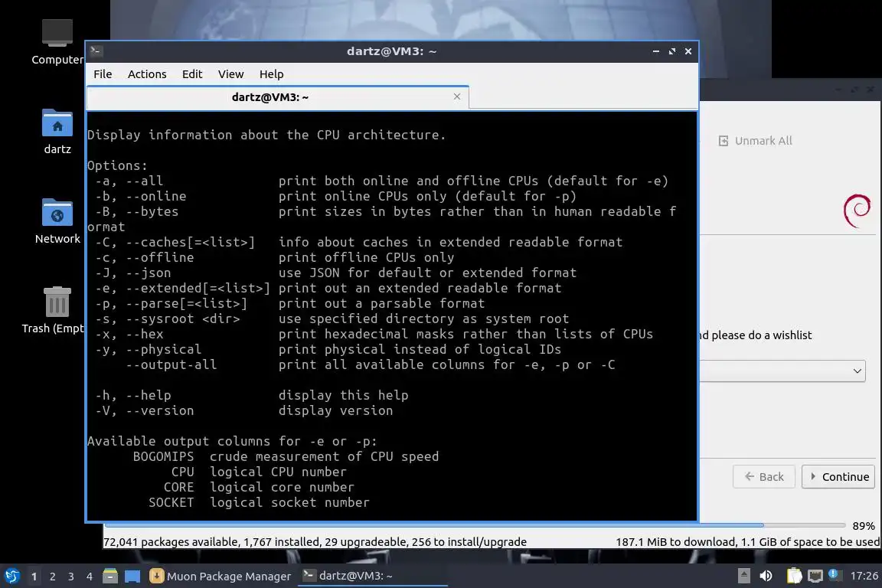This screenshot has width=882, height=588.
Task: Open the Computer desktop icon
Action: (57, 41)
